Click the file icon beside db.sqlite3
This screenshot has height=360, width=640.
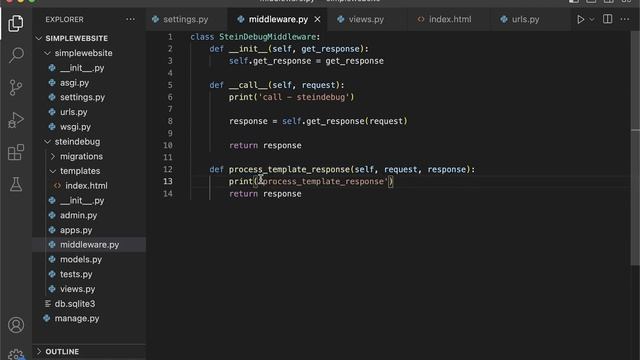tap(47, 304)
